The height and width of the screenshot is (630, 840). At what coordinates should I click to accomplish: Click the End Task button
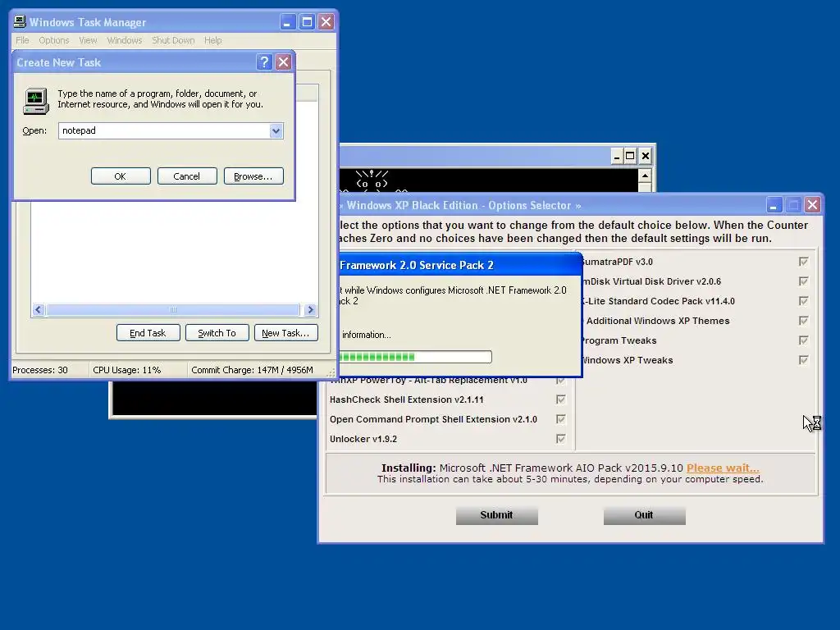[148, 333]
